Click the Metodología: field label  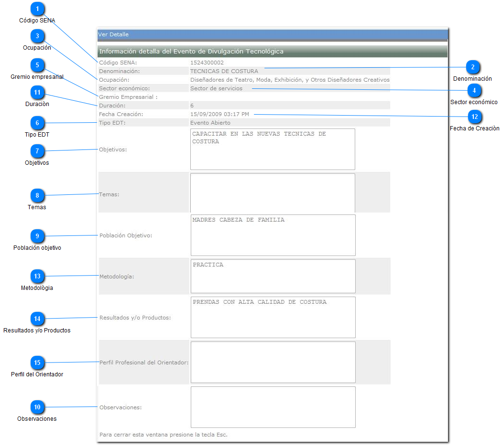point(117,277)
